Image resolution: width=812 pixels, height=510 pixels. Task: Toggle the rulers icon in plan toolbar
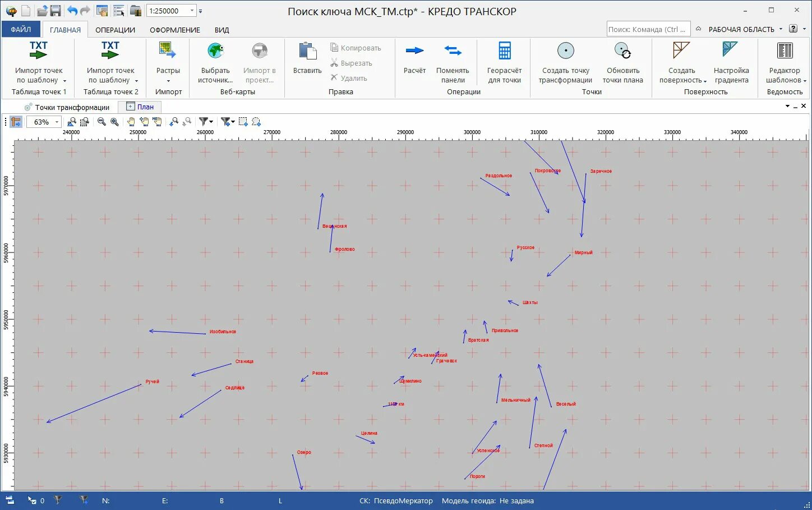(16, 122)
